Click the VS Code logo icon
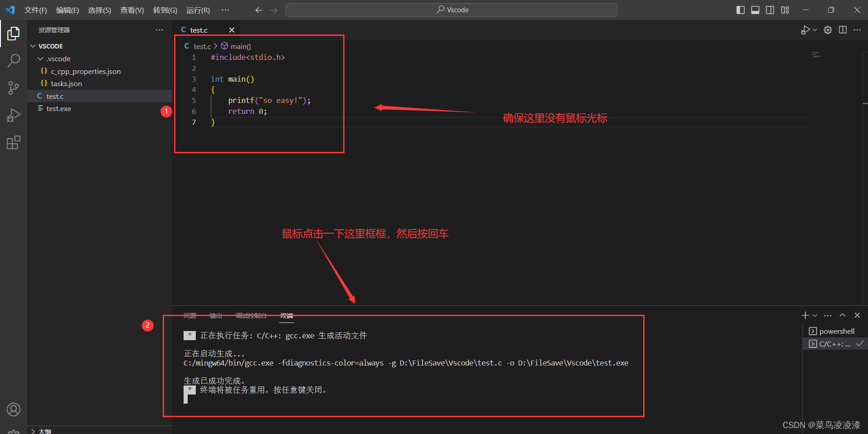This screenshot has height=434, width=868. point(10,10)
